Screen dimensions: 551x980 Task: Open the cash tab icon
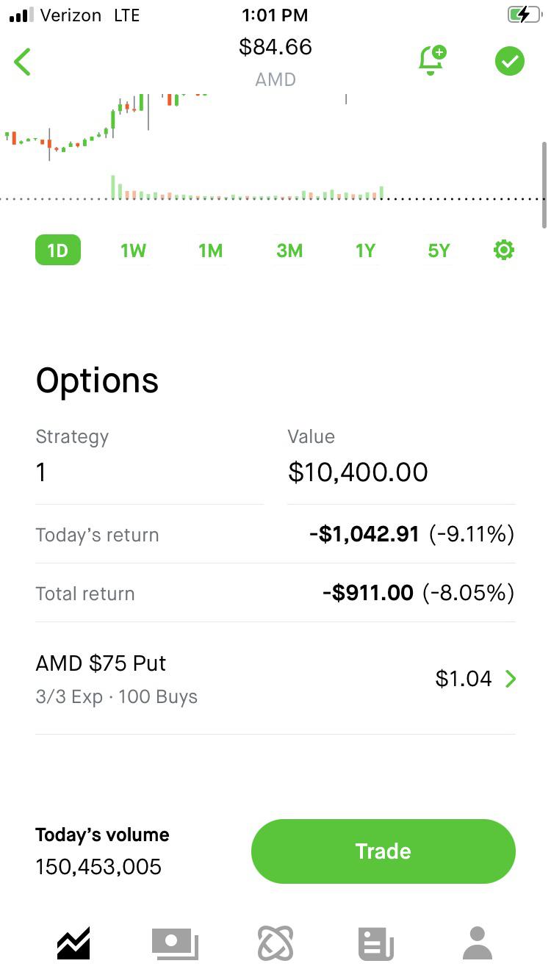175,943
